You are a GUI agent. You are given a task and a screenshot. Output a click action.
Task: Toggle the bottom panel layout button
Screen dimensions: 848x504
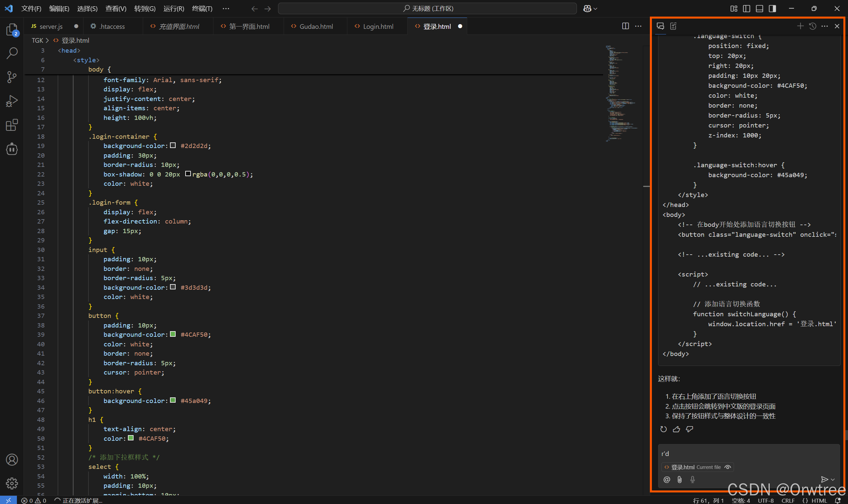[x=759, y=9]
